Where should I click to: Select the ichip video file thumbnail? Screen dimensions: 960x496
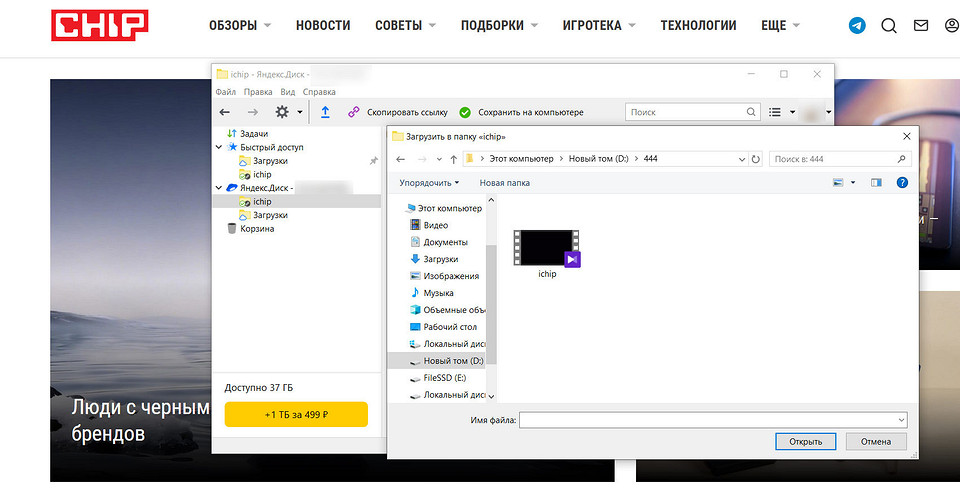546,248
